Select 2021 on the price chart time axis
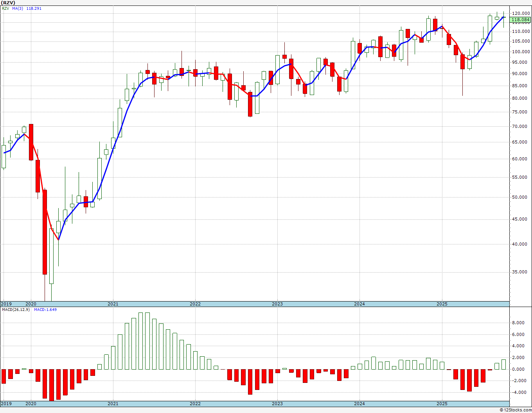The height and width of the screenshot is (413, 532). 113,304
